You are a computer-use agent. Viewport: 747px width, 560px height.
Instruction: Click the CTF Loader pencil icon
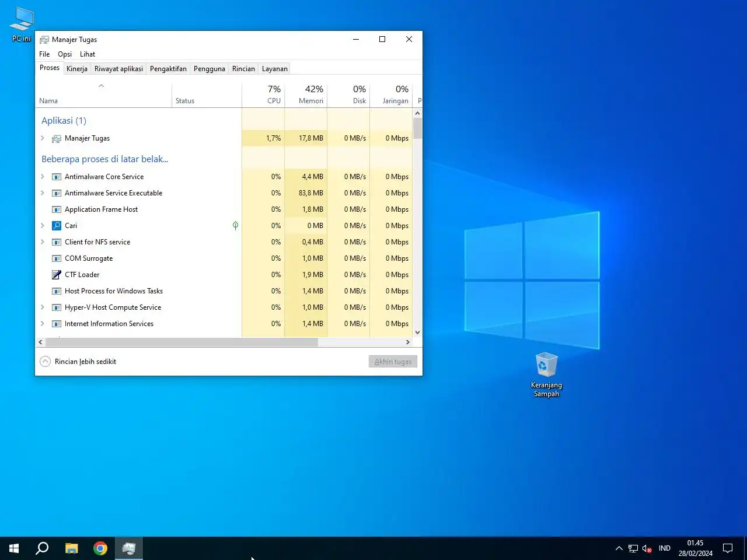pyautogui.click(x=57, y=275)
